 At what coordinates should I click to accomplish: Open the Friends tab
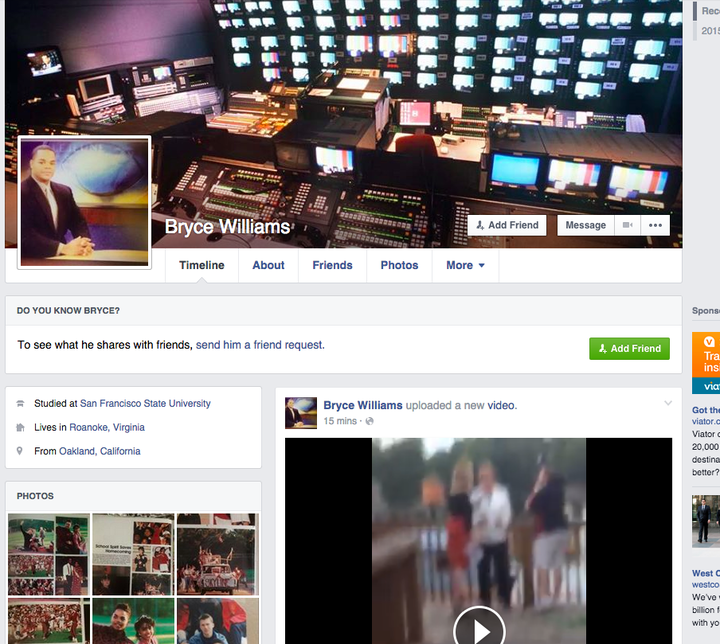click(x=332, y=265)
